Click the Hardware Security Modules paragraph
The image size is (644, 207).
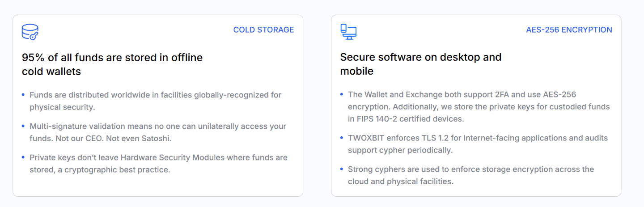[158, 164]
